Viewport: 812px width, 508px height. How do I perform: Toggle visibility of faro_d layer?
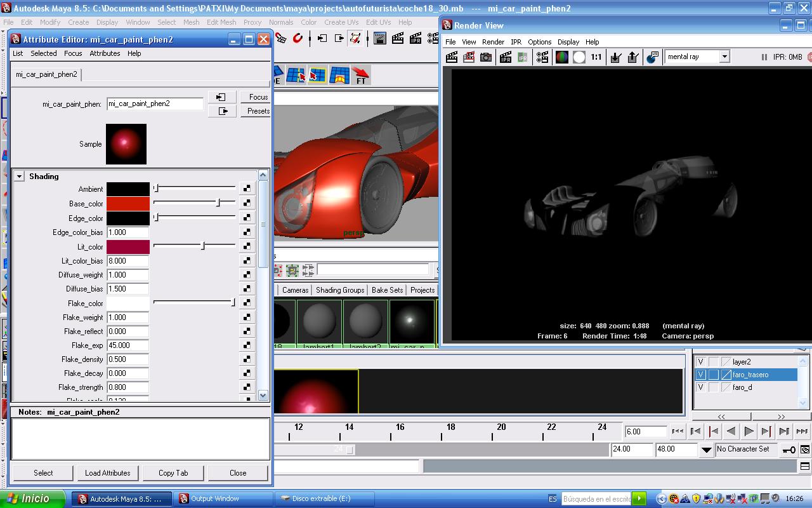point(701,387)
